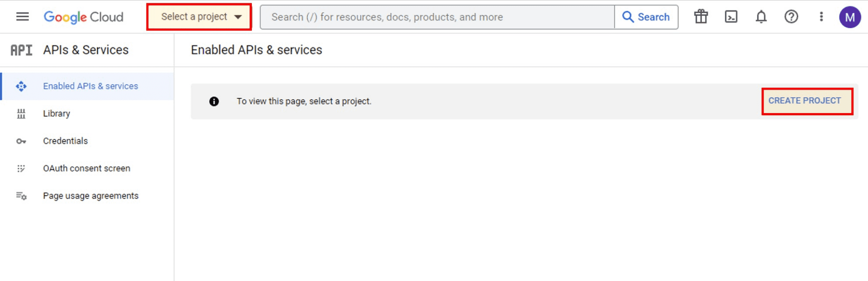Click the project dropdown arrow
The height and width of the screenshot is (281, 868).
pyautogui.click(x=238, y=17)
